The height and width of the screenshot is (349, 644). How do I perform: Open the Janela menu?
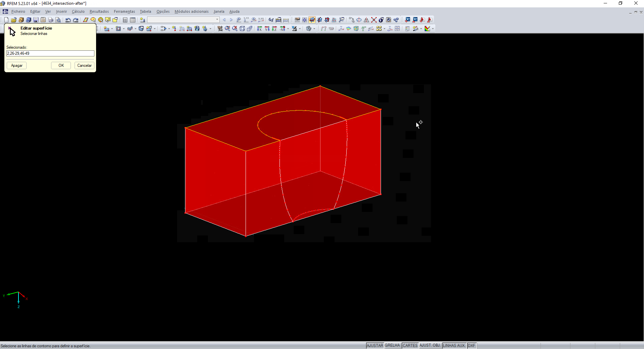(x=219, y=11)
